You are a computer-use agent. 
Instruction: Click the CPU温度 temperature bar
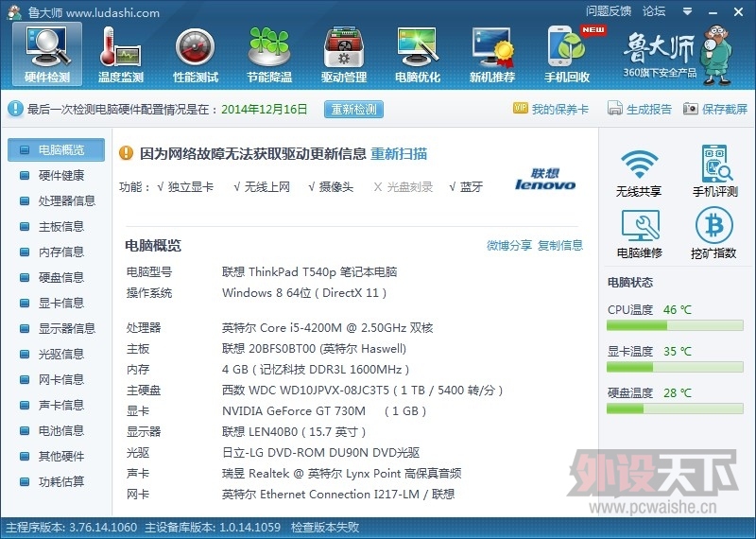click(675, 325)
